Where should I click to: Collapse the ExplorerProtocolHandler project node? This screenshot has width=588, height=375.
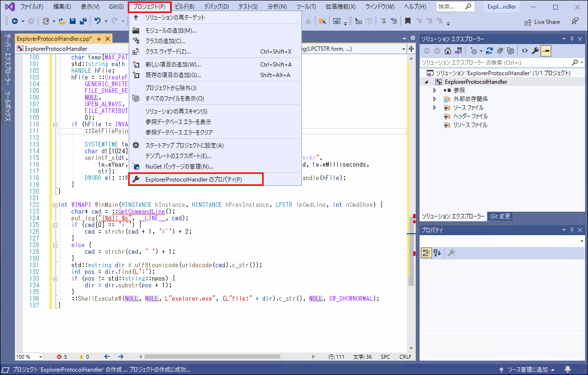[x=426, y=82]
